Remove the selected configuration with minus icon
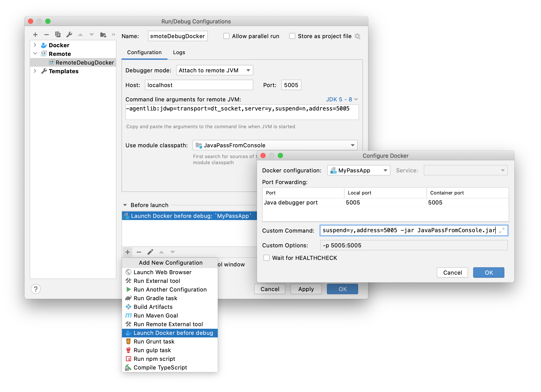541x392 pixels. [47, 35]
